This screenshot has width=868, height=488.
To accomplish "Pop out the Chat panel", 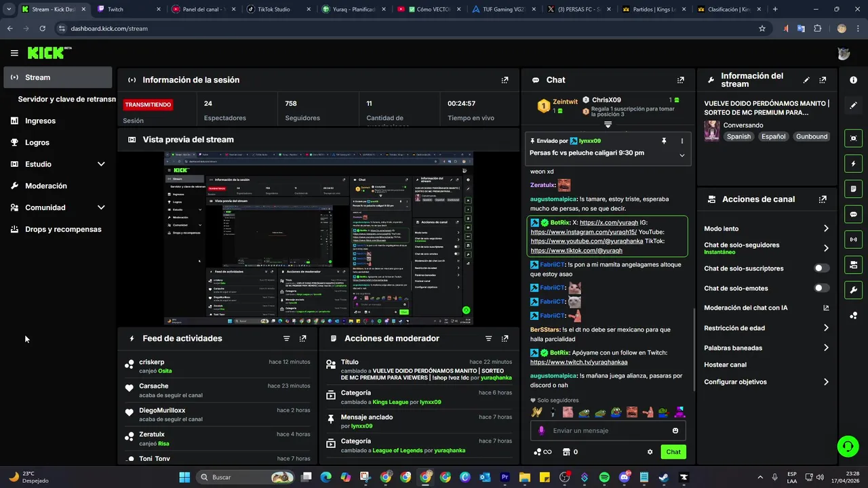I will pyautogui.click(x=681, y=80).
